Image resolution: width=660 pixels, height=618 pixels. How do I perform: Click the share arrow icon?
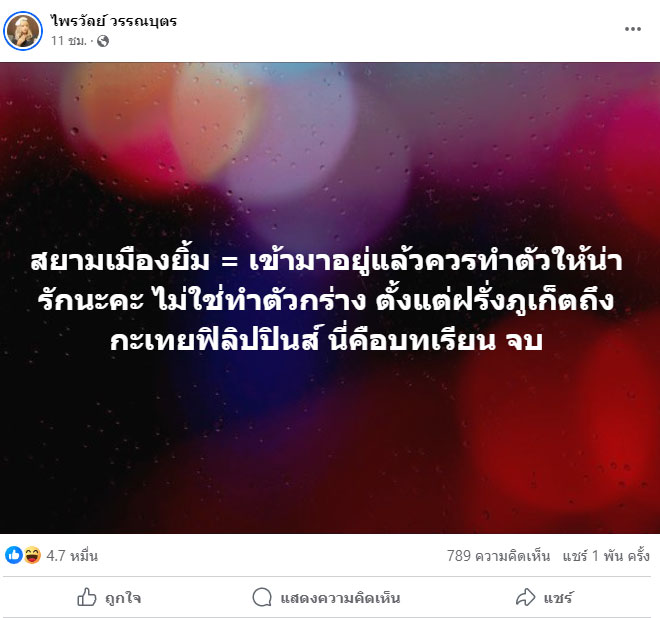tap(525, 597)
